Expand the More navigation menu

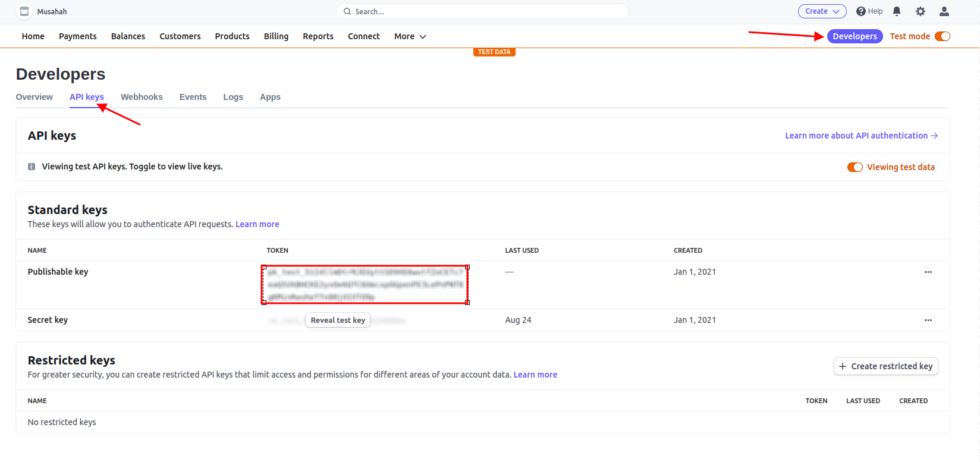click(410, 36)
